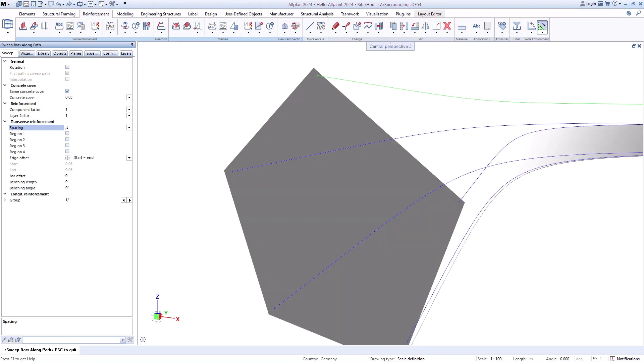Open the Attributes tag icon
The width and height of the screenshot is (644, 362).
[502, 26]
